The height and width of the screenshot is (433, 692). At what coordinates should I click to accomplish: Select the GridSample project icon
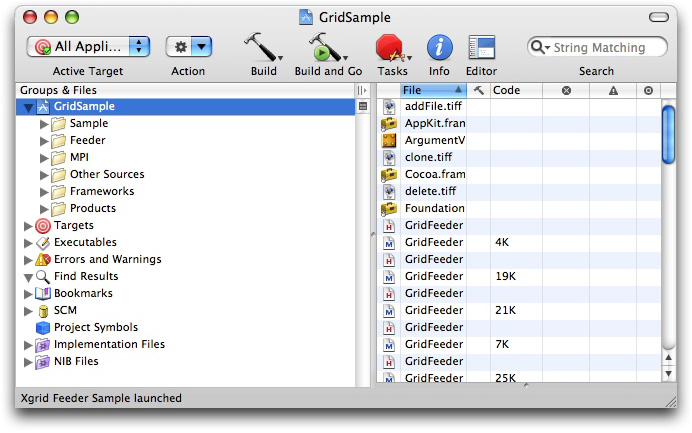(43, 107)
